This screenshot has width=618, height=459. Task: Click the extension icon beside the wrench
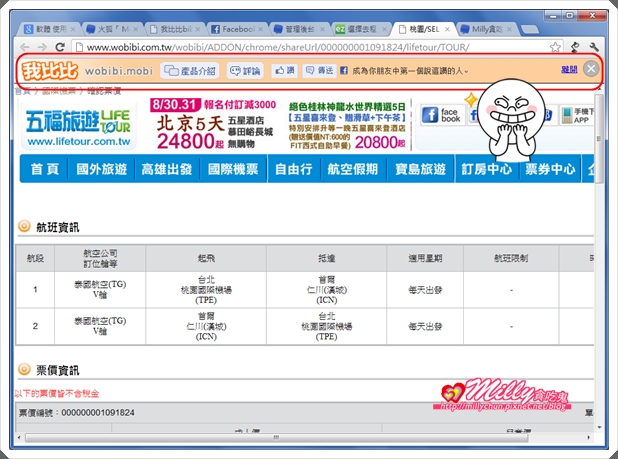click(576, 47)
